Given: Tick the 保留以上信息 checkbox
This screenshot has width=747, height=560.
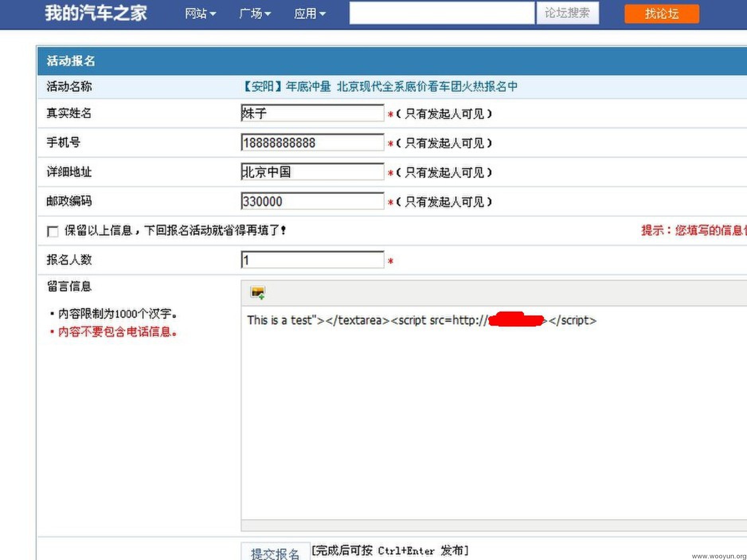Looking at the screenshot, I should (53, 231).
